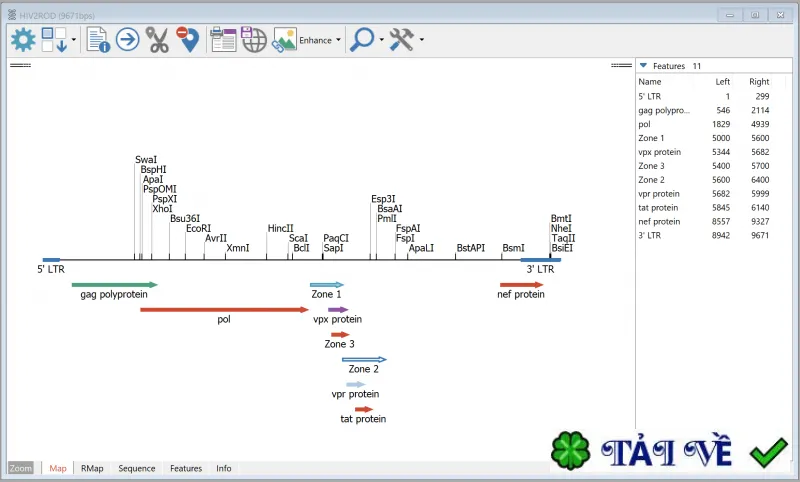Click the circled right arrow icon

coord(128,39)
